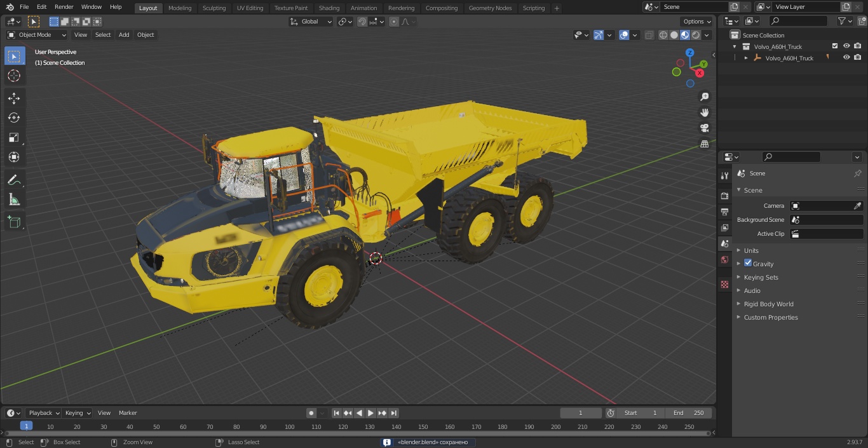Toggle snapping magnet

click(362, 22)
